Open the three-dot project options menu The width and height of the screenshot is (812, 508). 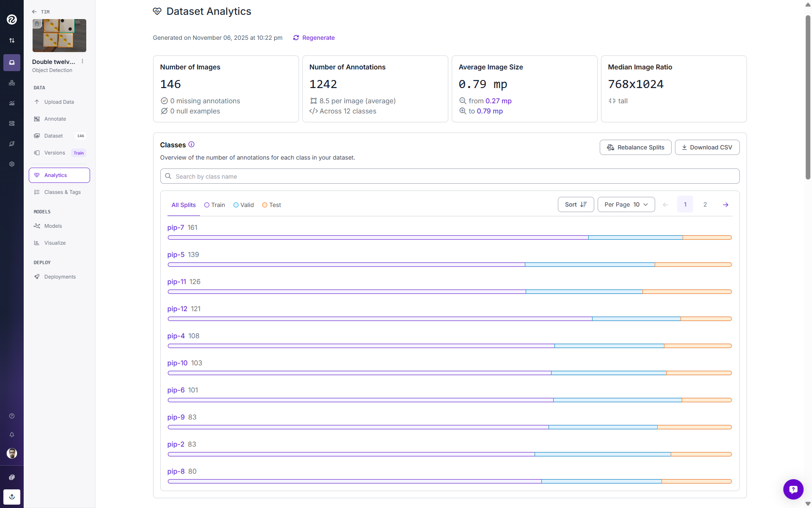(x=82, y=61)
